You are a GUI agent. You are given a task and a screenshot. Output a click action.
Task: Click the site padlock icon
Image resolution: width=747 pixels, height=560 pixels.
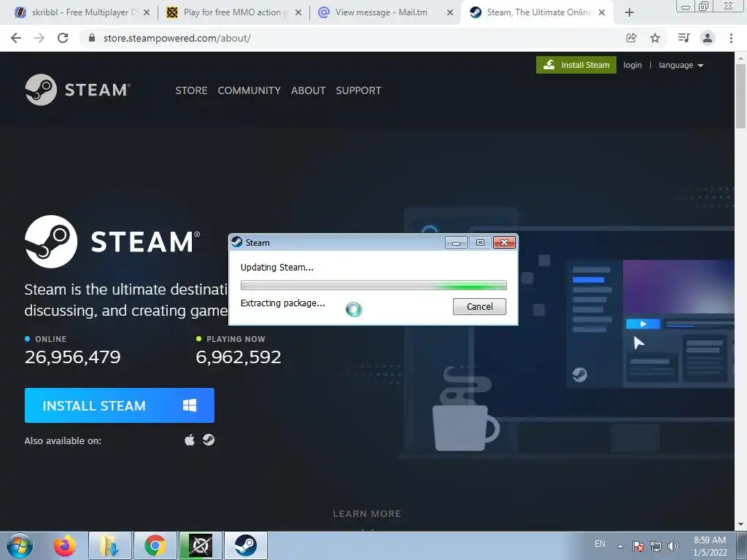tap(92, 38)
